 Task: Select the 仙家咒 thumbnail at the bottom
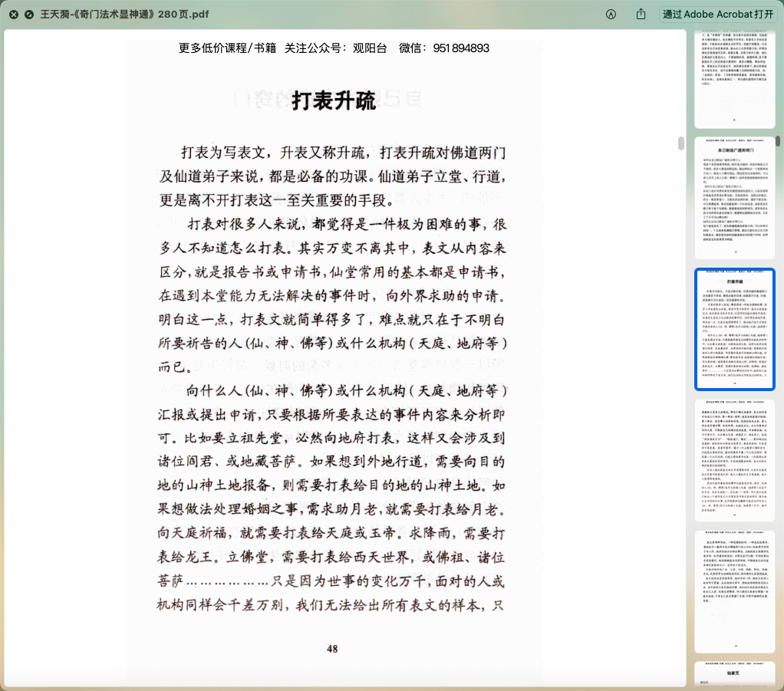[x=734, y=673]
